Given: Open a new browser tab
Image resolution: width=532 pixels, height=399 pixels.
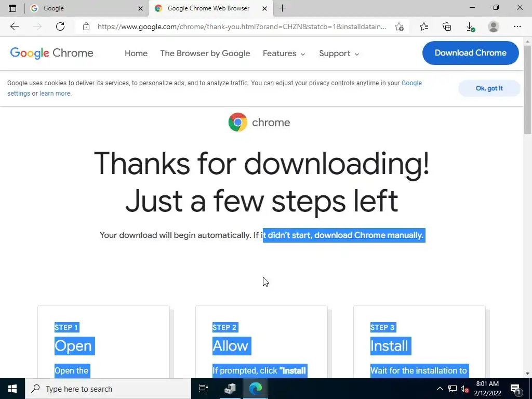Looking at the screenshot, I should [x=282, y=8].
